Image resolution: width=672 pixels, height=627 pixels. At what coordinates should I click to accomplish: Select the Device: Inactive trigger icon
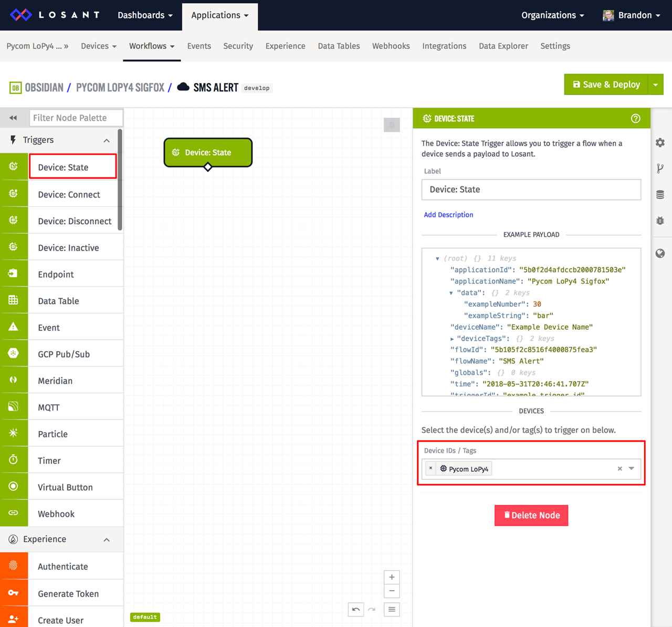(x=14, y=247)
